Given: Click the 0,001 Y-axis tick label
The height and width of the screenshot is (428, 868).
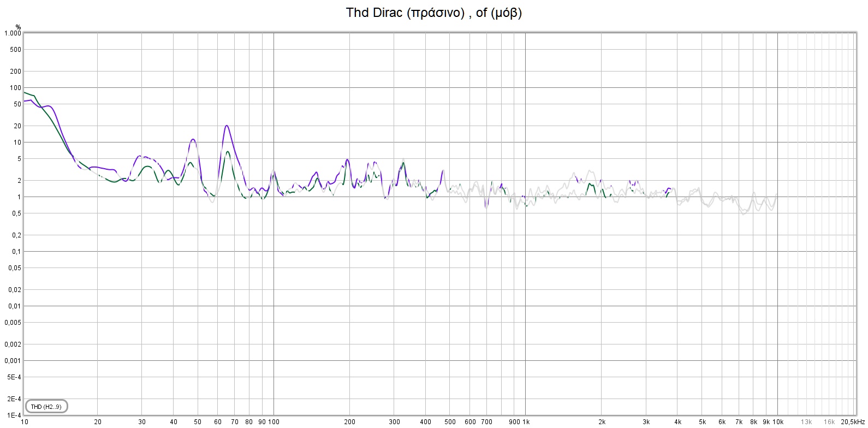Looking at the screenshot, I should point(14,361).
